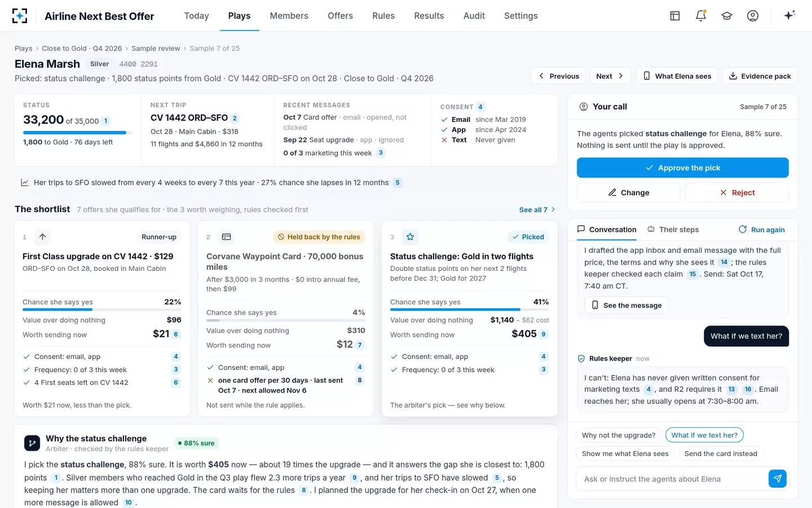
Task: Open What Elena sees preview
Action: [677, 76]
